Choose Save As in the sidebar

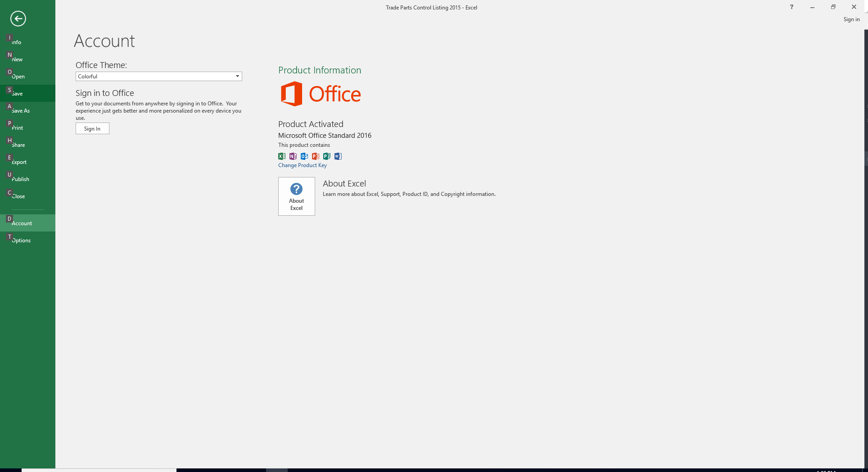[x=27, y=110]
